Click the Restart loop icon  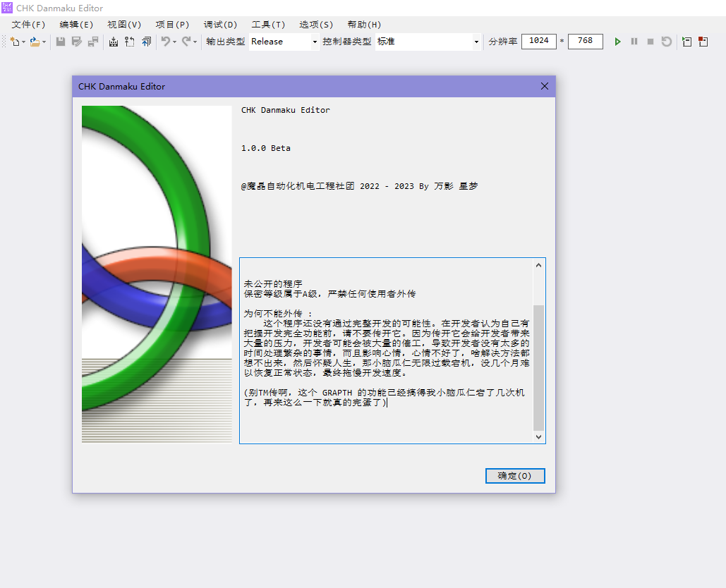667,42
